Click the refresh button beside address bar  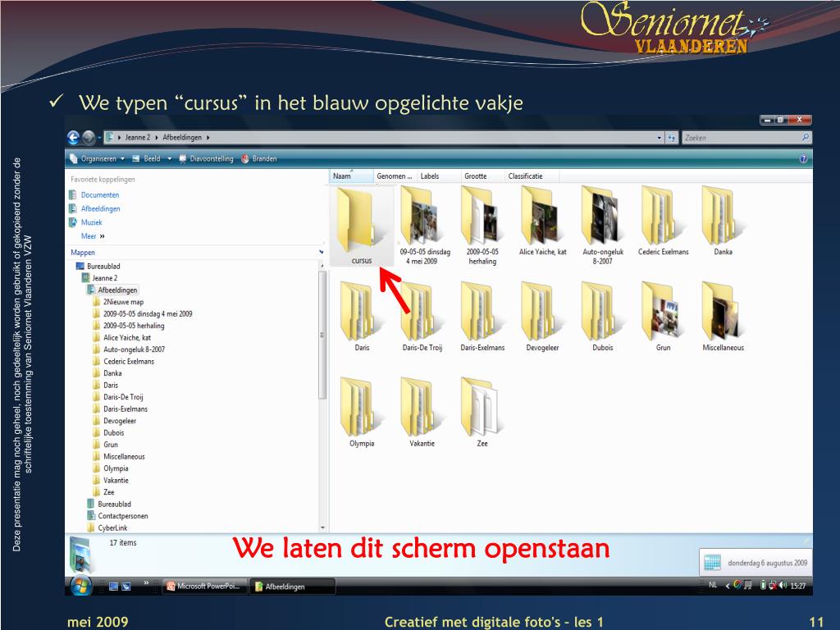tap(671, 138)
